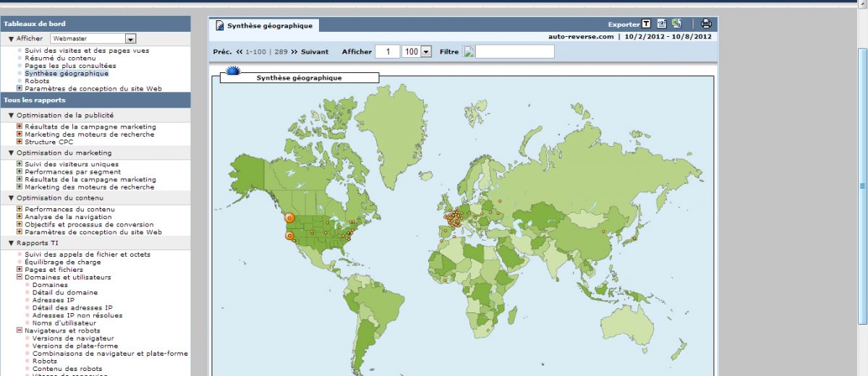The image size is (868, 376).
Task: Click the blue starburst icon above the map
Action: pos(232,71)
